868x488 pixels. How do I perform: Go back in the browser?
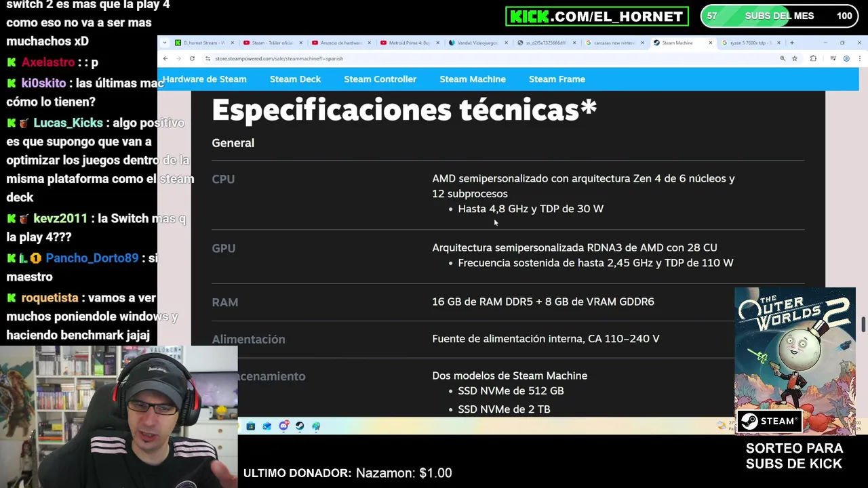tap(165, 58)
